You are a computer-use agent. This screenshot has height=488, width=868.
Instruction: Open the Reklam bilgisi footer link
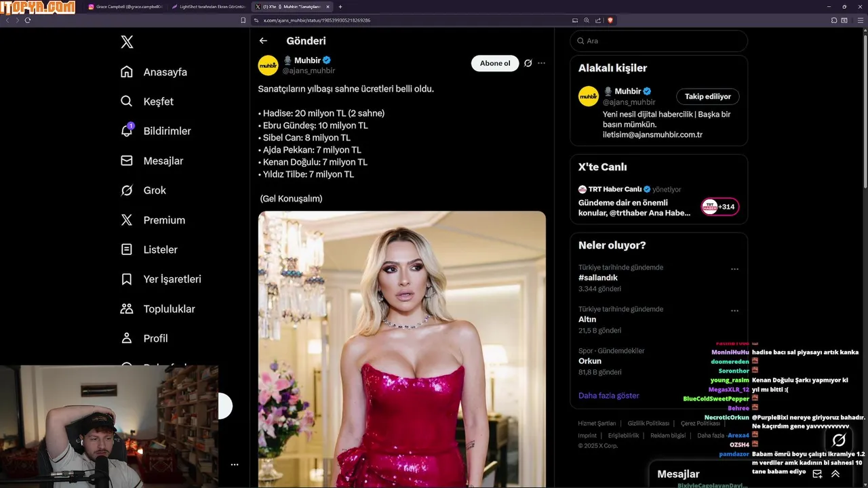pos(668,435)
